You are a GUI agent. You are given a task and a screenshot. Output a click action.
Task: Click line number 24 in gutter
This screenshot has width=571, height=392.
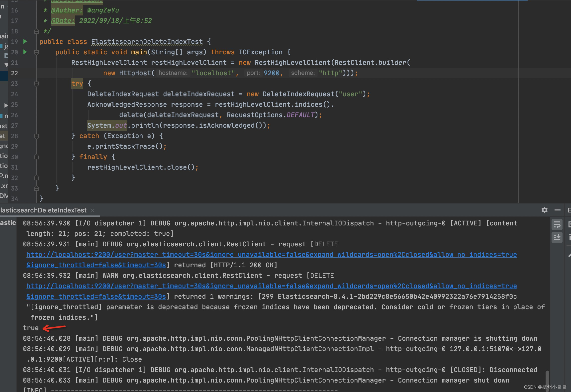(x=14, y=94)
